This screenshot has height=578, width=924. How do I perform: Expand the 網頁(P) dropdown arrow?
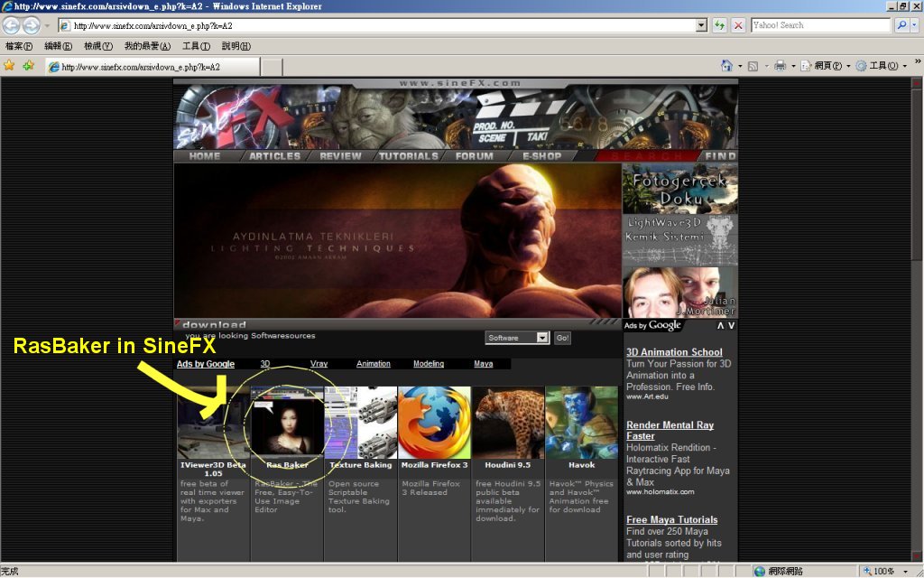[x=848, y=66]
